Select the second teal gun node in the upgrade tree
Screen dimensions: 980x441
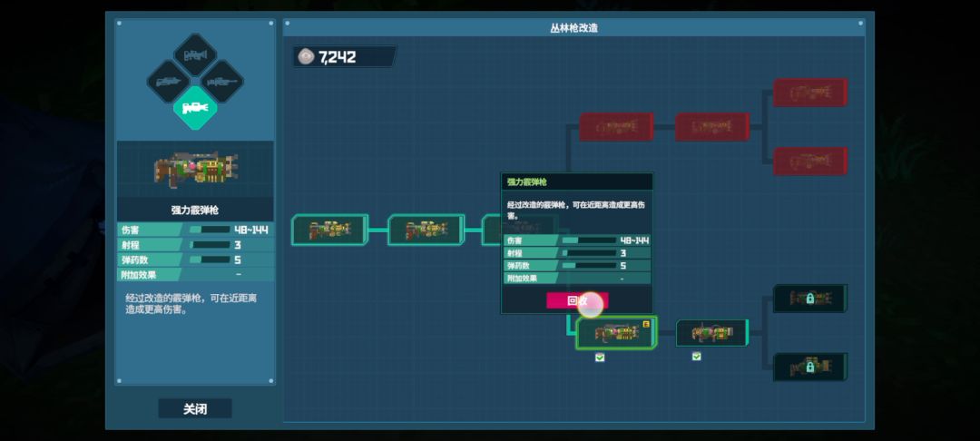coord(426,230)
